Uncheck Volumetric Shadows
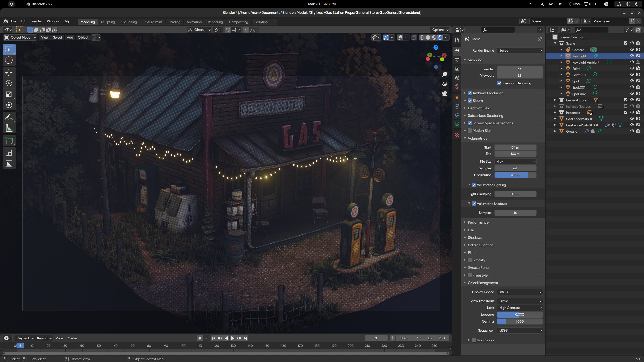Screen dimensions: 644x362 click(x=474, y=204)
